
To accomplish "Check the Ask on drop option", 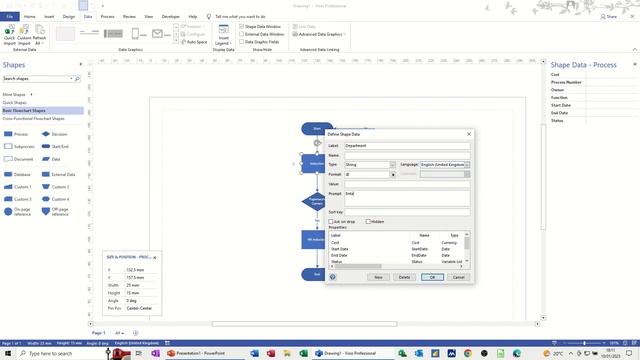I will point(331,222).
